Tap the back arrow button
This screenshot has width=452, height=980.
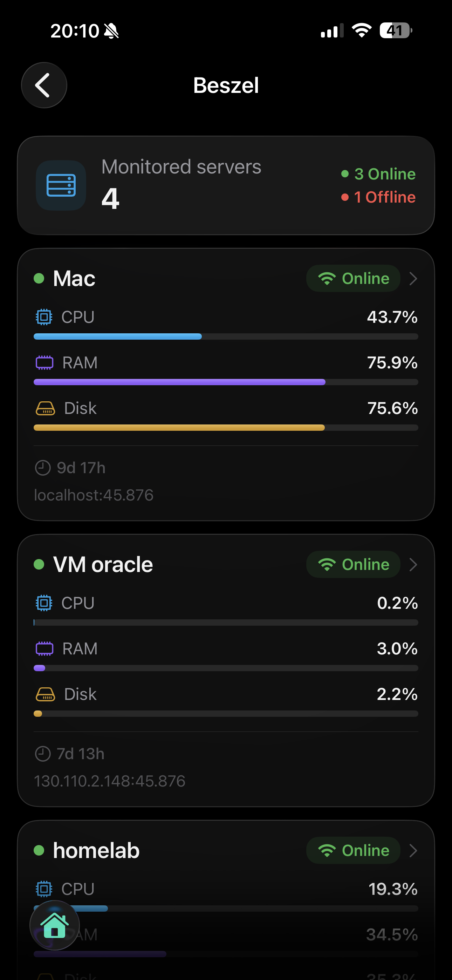click(x=44, y=85)
